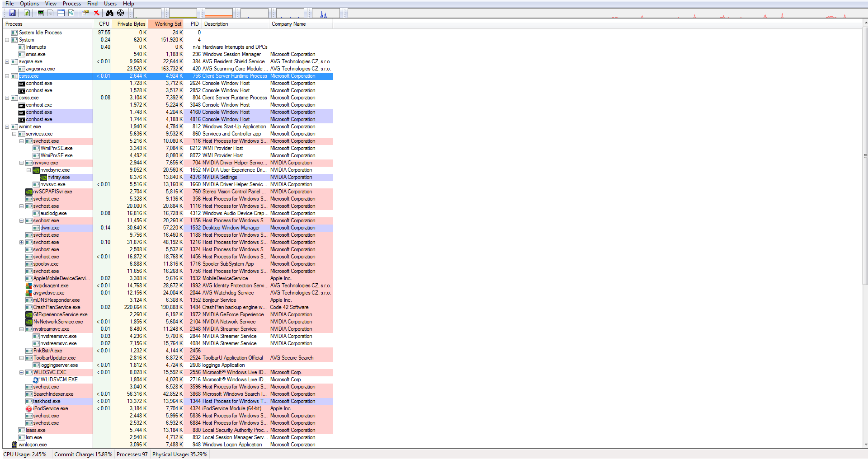868x459 pixels.
Task: Collapse the ToolbarUpdater.exe tree node
Action: (x=21, y=358)
